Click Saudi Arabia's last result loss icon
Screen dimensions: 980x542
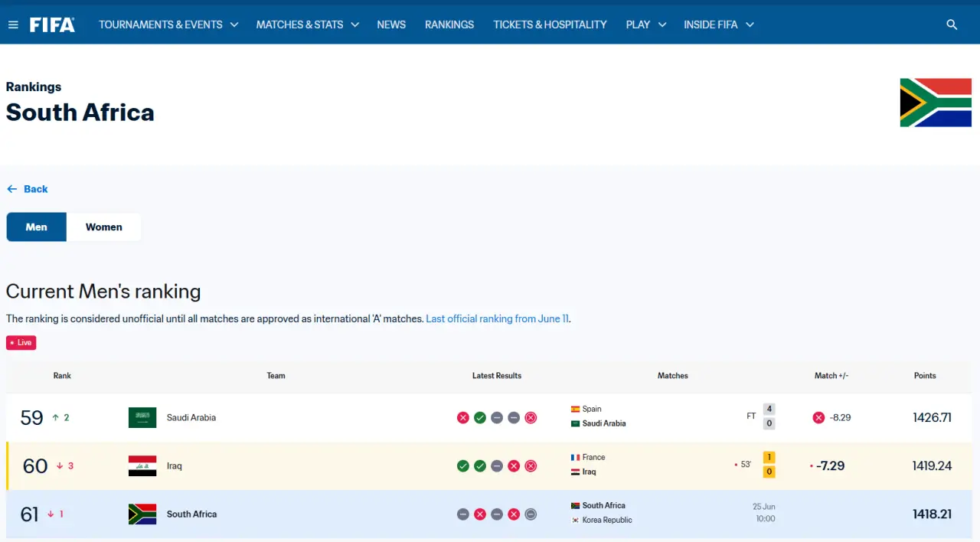pos(531,417)
